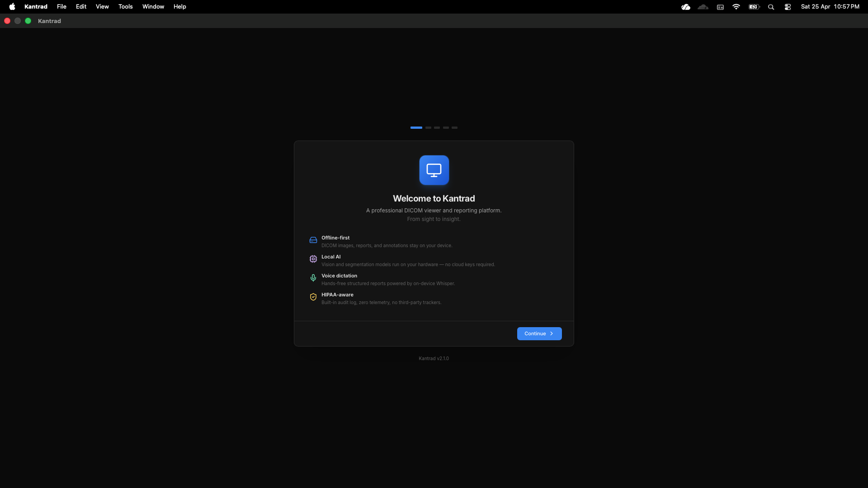The height and width of the screenshot is (488, 868).
Task: Click the HIPAA-aware shield icon
Action: [313, 297]
